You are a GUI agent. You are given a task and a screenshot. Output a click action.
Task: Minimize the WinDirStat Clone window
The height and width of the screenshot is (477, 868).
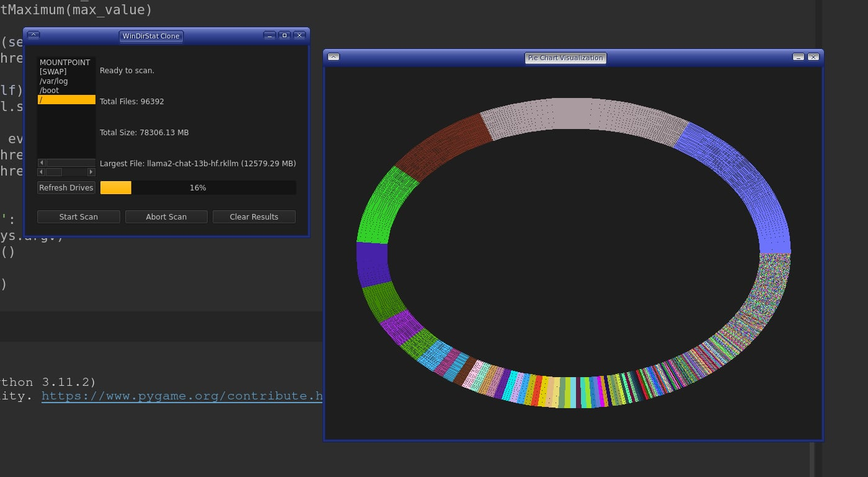click(x=269, y=35)
